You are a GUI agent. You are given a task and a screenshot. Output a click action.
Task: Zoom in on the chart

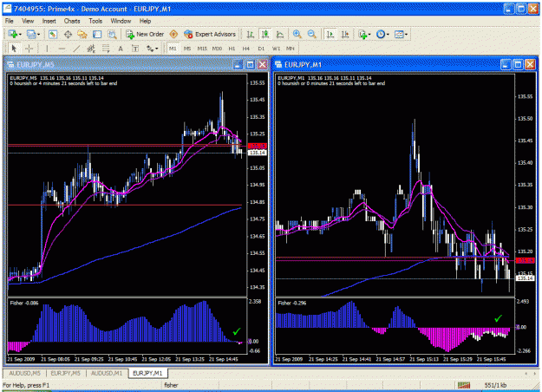pos(297,34)
